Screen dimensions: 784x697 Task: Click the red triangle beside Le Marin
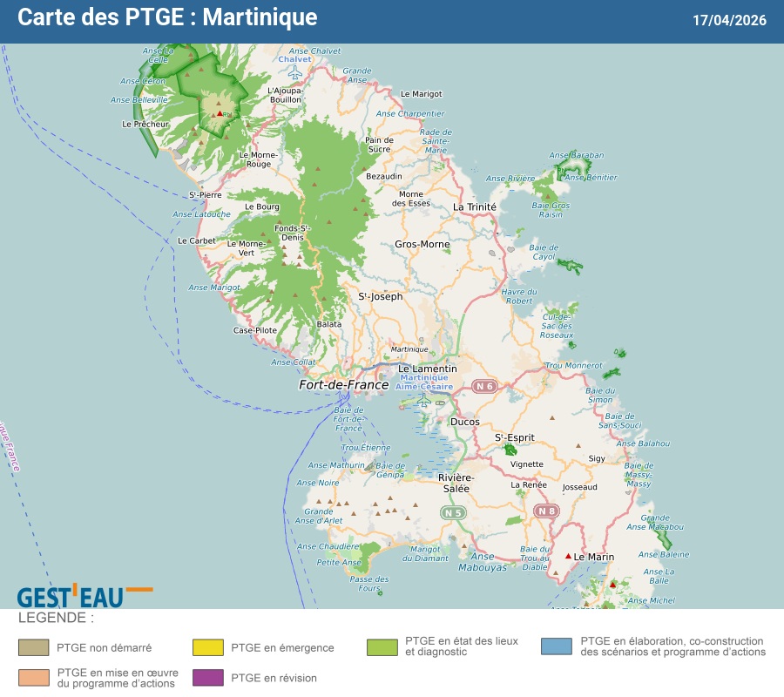tap(568, 556)
